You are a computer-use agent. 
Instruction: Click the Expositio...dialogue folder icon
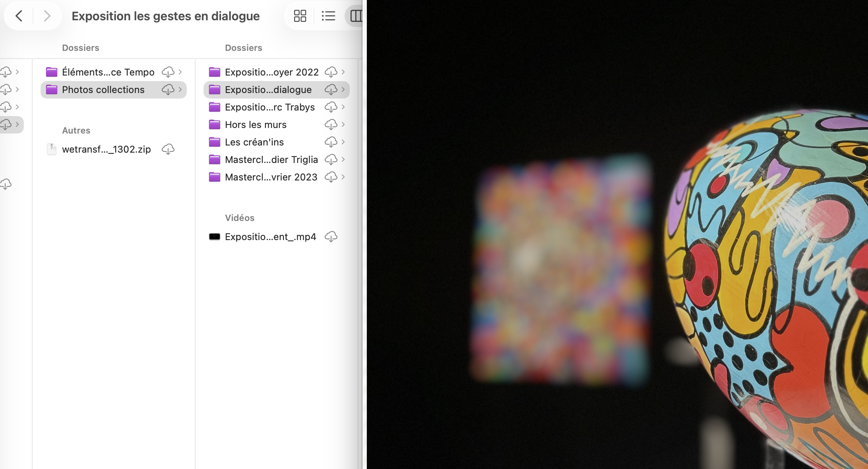[x=215, y=89]
